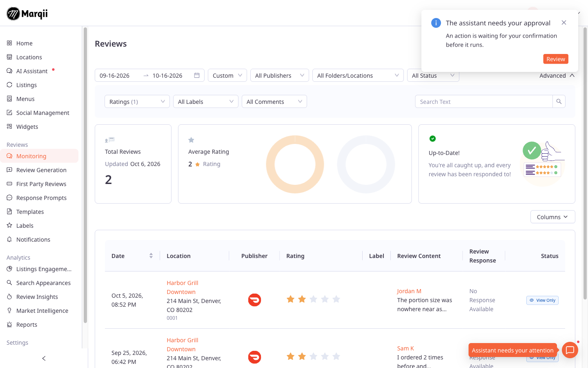Viewport: 588px width, 368px height.
Task: Click the orange rating donut chart
Action: click(x=295, y=164)
